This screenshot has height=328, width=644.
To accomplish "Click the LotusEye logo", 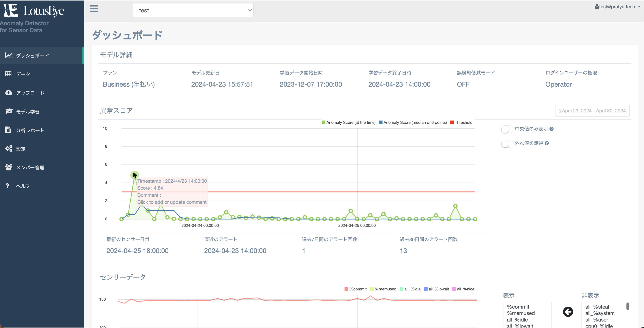I will click(x=34, y=11).
